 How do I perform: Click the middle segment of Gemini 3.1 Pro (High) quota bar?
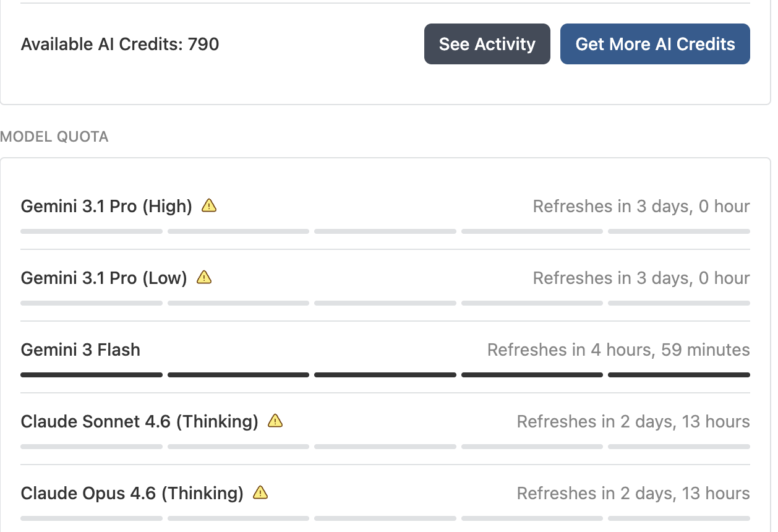coord(385,231)
